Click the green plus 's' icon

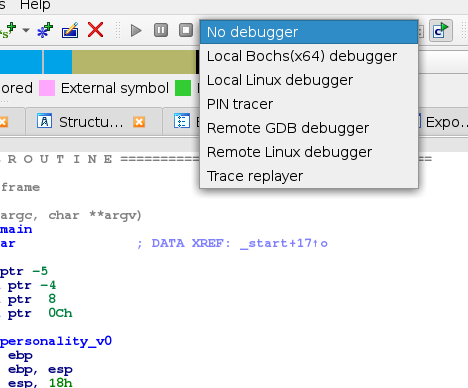coord(8,30)
